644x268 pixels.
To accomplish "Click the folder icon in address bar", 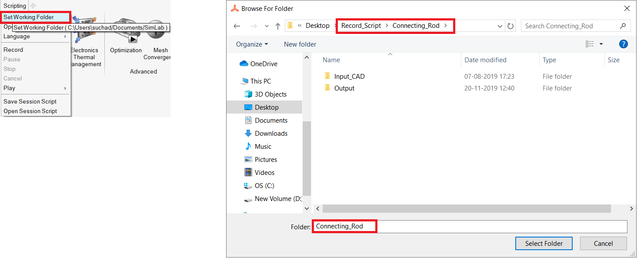I will click(x=290, y=26).
